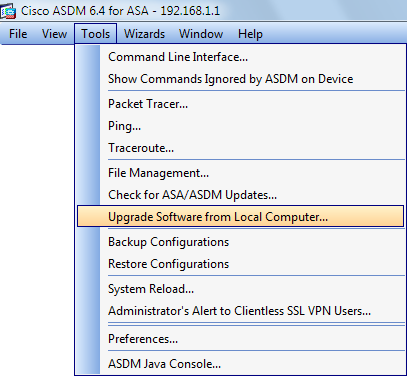Close the Tools menu
The image size is (407, 376).
pyautogui.click(x=96, y=34)
